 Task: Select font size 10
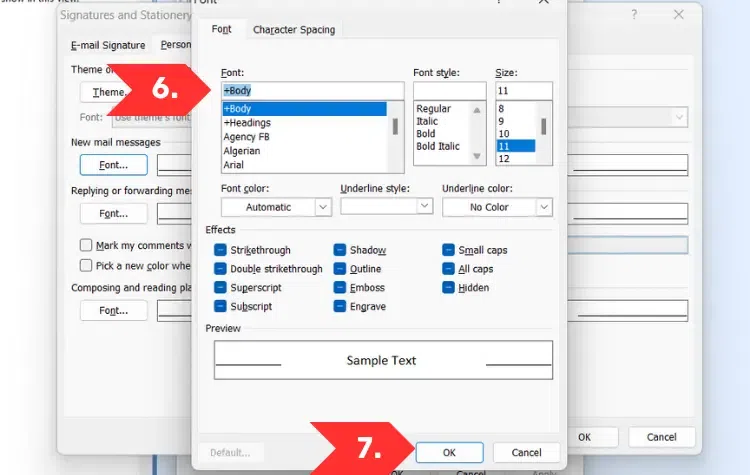coord(516,133)
